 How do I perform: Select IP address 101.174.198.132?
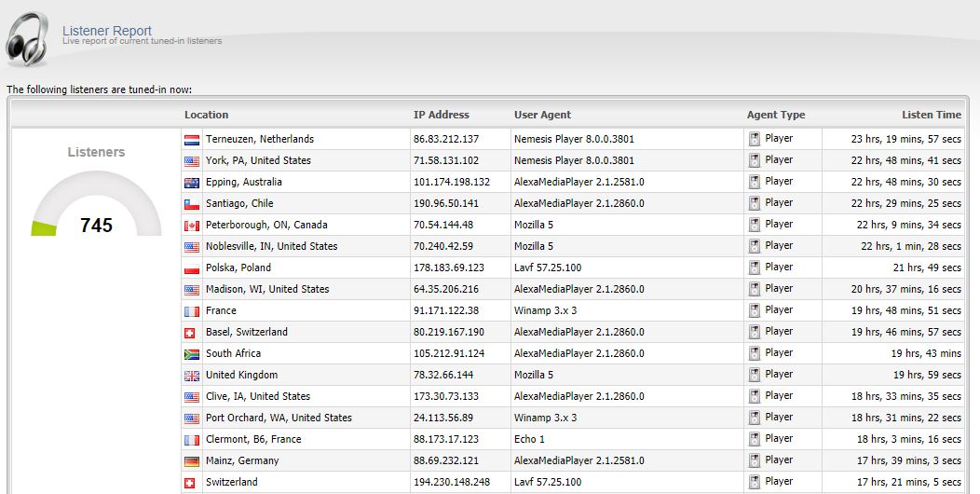(452, 182)
